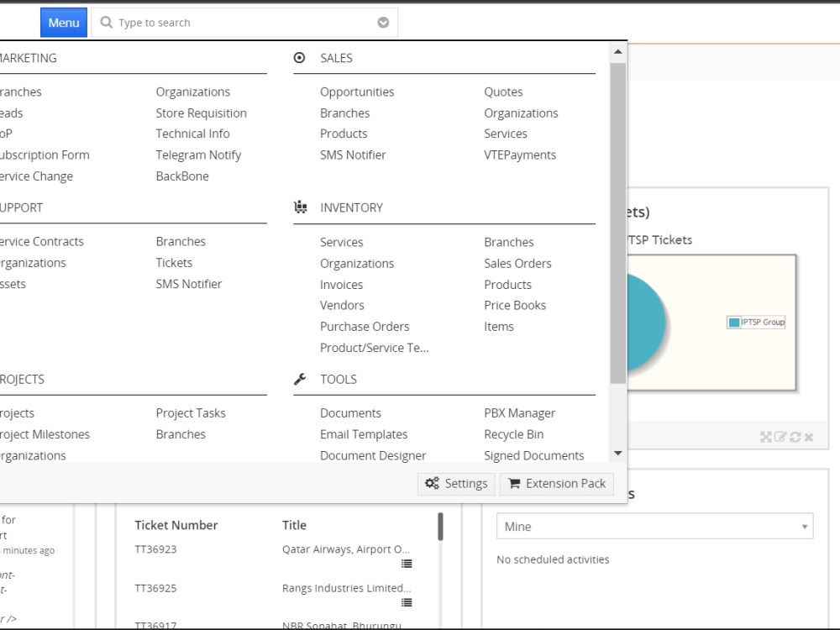This screenshot has width=840, height=630.
Task: Open Email Templates under Tools
Action: 363,434
